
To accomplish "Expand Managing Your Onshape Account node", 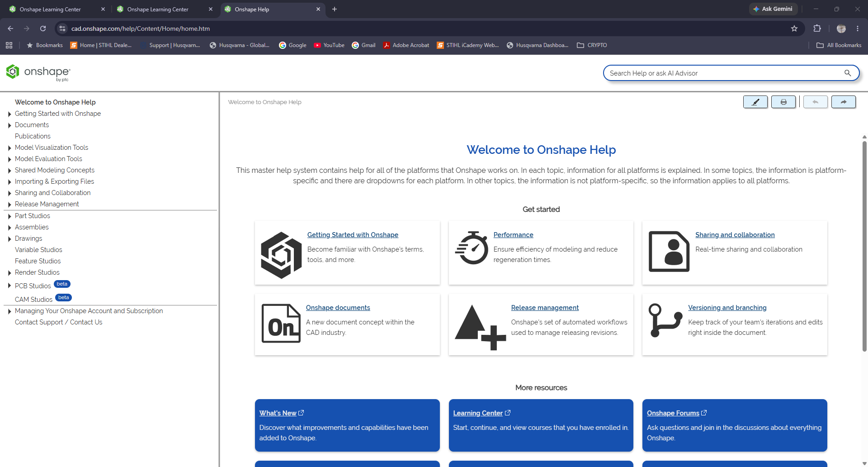I will [9, 311].
